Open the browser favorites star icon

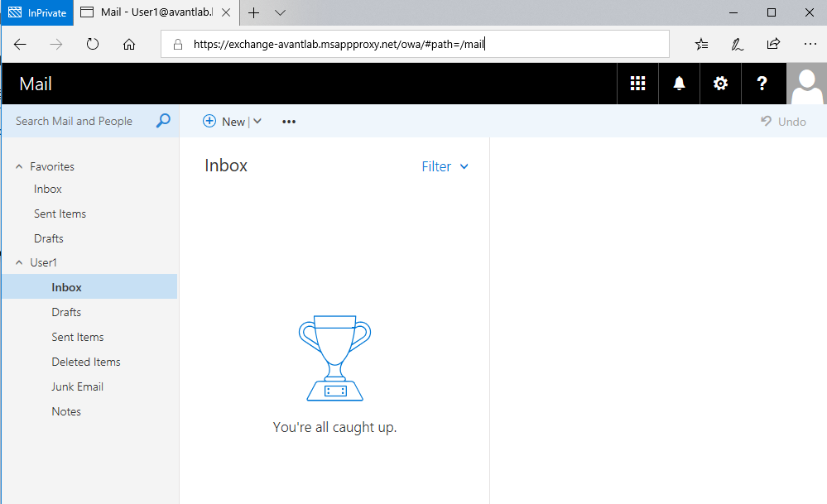coord(701,45)
